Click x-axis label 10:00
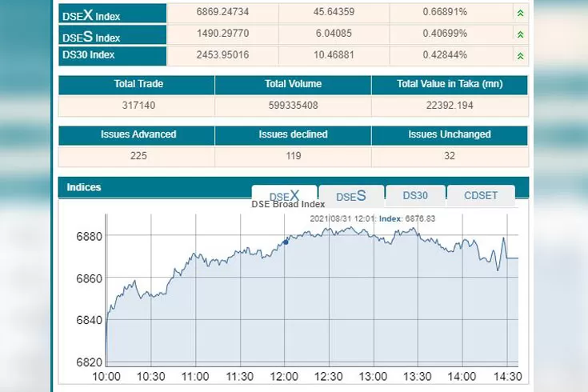Screen dimensions: 588x392 pos(106,376)
